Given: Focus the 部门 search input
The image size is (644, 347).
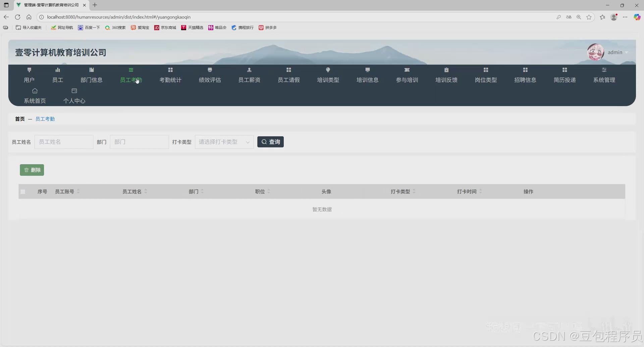Looking at the screenshot, I should click(x=139, y=142).
